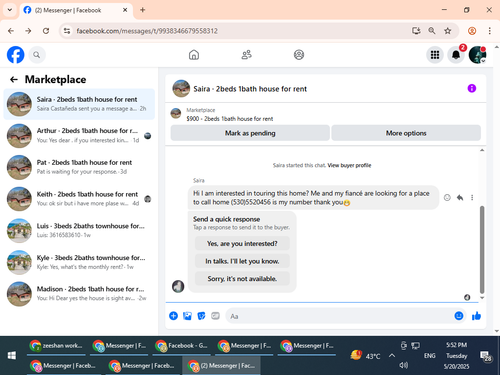Open Windows notification center icon
Screen dimensions: 500x375
pos(486,356)
